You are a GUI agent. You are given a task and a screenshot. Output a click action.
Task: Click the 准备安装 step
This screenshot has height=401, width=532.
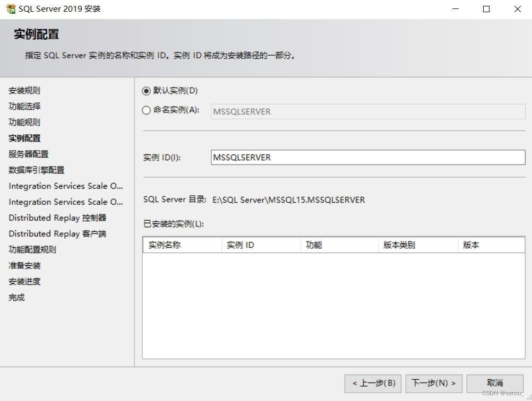(x=24, y=265)
